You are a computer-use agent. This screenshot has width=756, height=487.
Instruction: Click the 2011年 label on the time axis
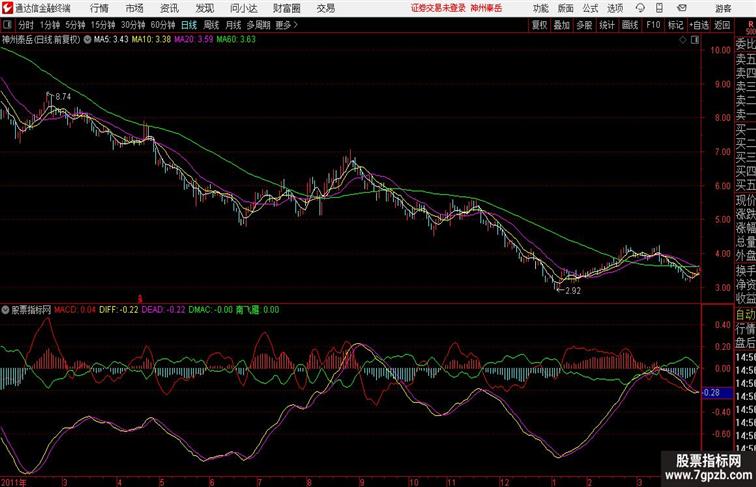[x=14, y=482]
